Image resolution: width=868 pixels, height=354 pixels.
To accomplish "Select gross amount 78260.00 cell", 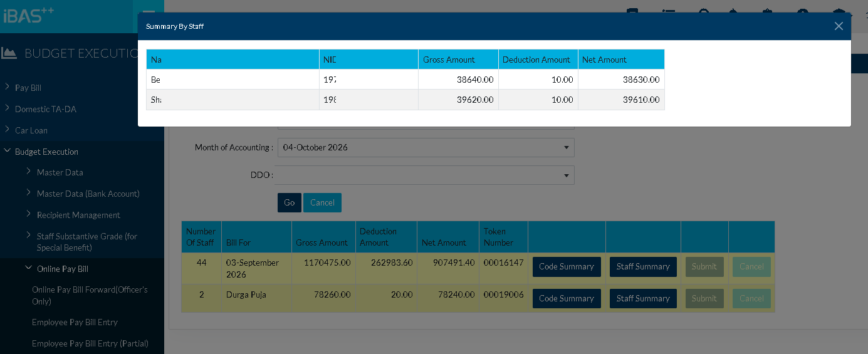I will tap(323, 298).
